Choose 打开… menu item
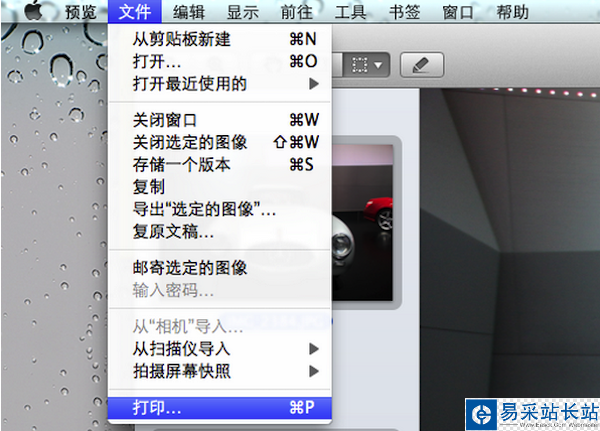This screenshot has height=431, width=600. (x=220, y=61)
